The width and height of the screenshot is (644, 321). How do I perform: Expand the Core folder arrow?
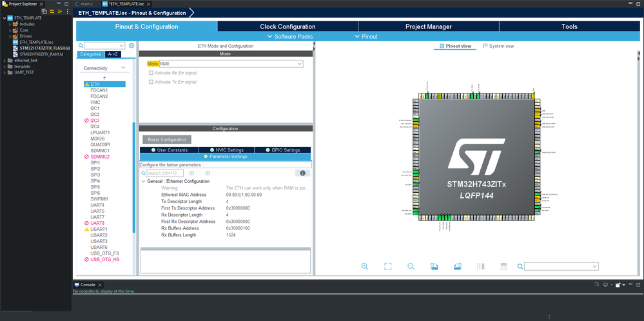coord(10,30)
